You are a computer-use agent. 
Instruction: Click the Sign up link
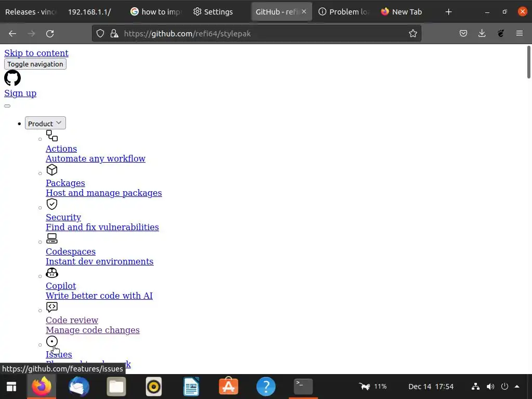tap(20, 93)
